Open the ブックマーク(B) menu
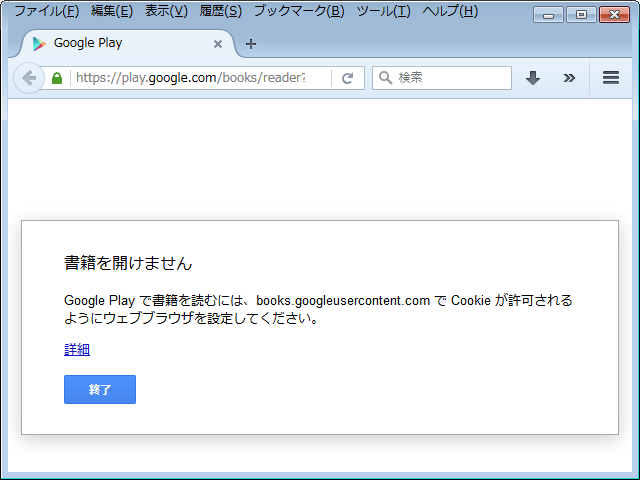The width and height of the screenshot is (640, 480). pos(298,12)
